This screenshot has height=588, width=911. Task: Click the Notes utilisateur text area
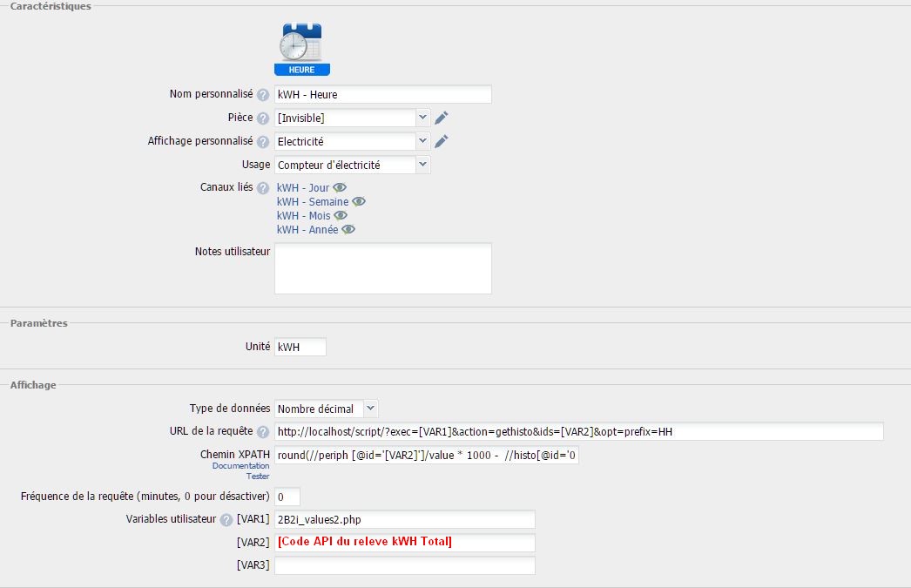pos(382,268)
